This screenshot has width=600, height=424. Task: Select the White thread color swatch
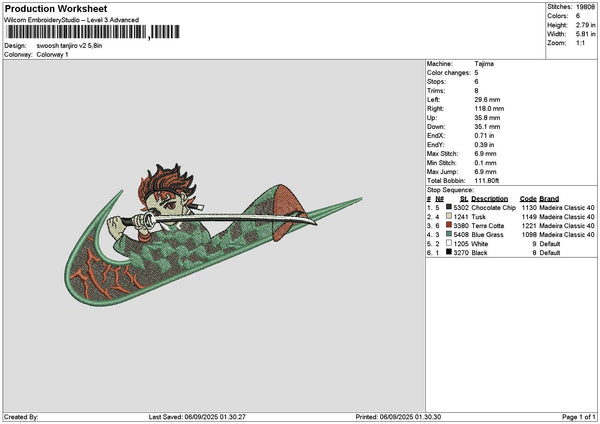coord(449,243)
